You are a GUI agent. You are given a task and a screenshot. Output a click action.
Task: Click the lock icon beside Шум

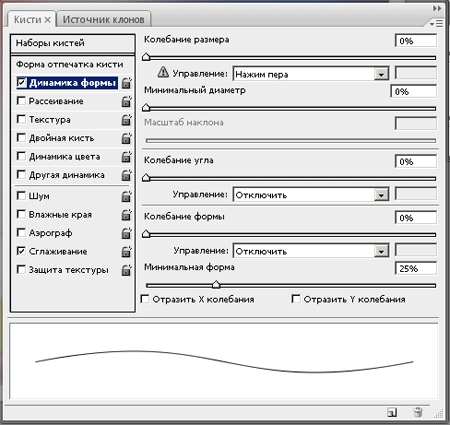(x=126, y=196)
